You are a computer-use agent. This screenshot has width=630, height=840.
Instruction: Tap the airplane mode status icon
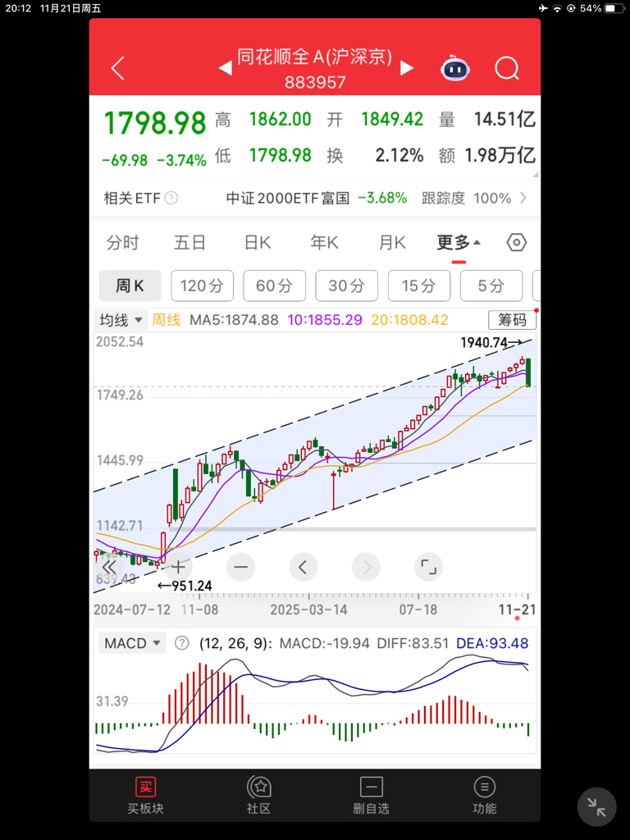pyautogui.click(x=543, y=8)
